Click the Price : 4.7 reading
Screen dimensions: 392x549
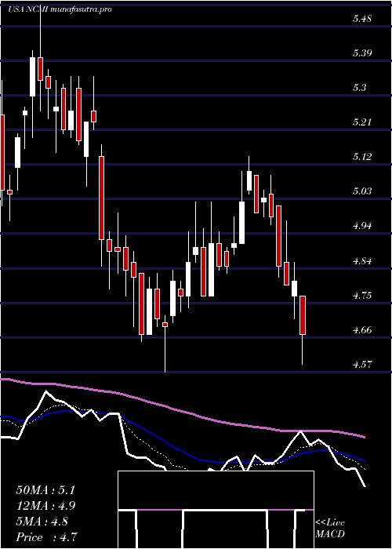coord(47,537)
